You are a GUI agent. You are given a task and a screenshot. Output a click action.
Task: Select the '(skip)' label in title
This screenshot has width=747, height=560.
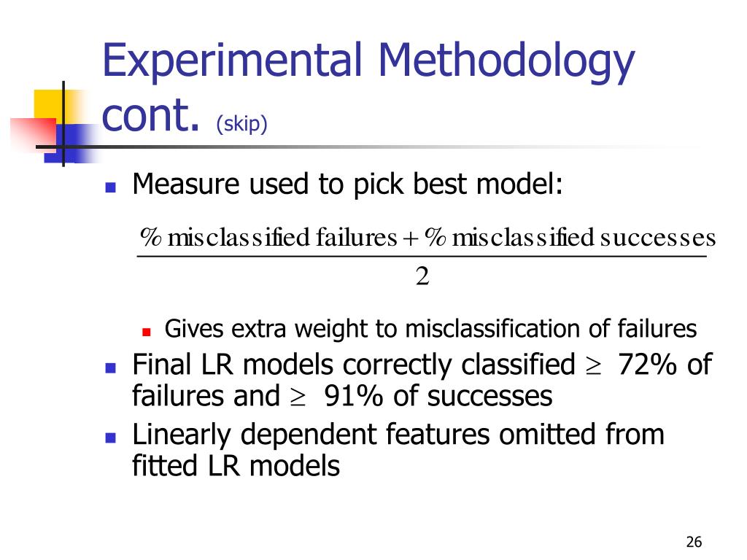241,124
